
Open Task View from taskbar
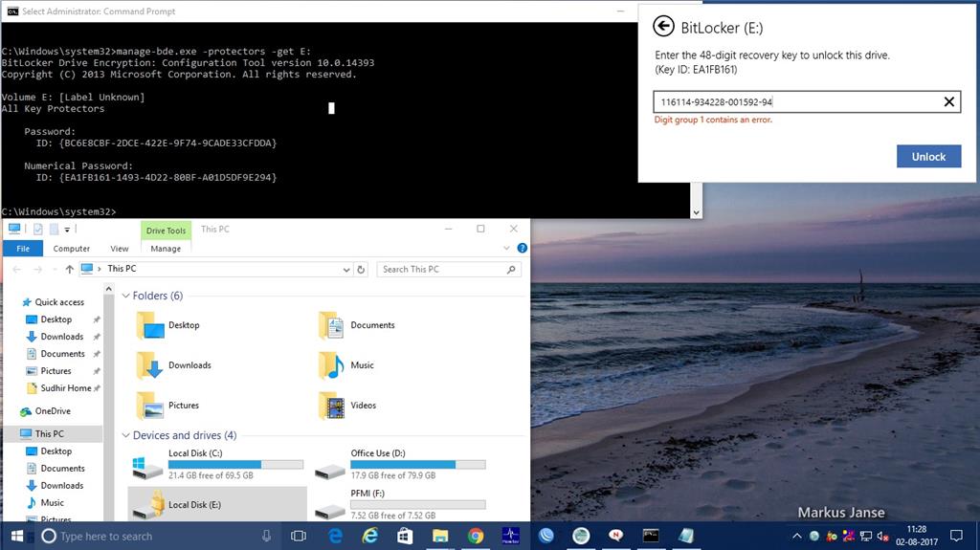[299, 536]
